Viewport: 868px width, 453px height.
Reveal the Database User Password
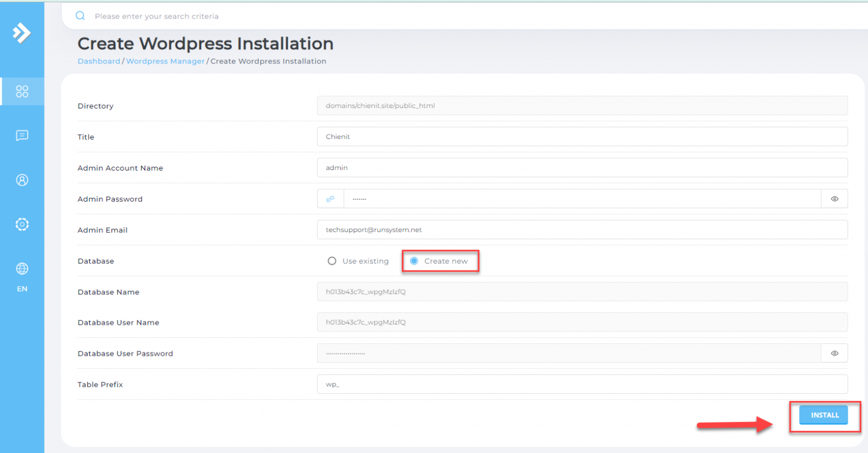tap(834, 354)
